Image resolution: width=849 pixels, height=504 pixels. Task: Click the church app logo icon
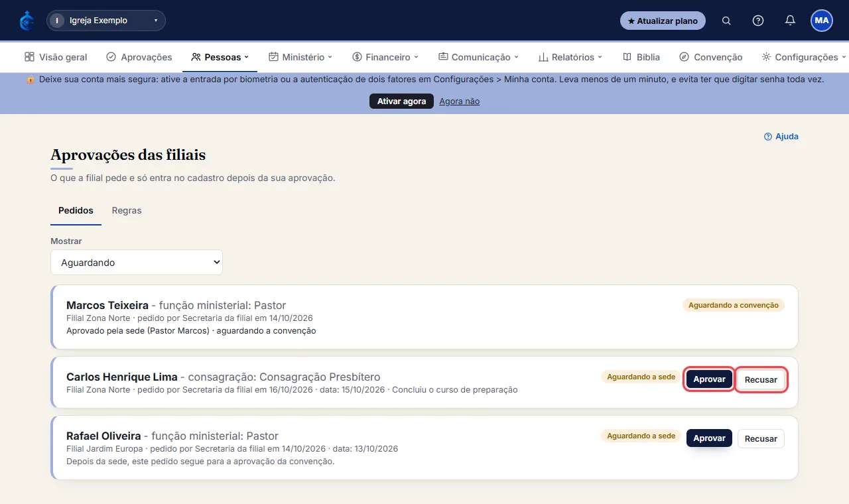pos(27,21)
